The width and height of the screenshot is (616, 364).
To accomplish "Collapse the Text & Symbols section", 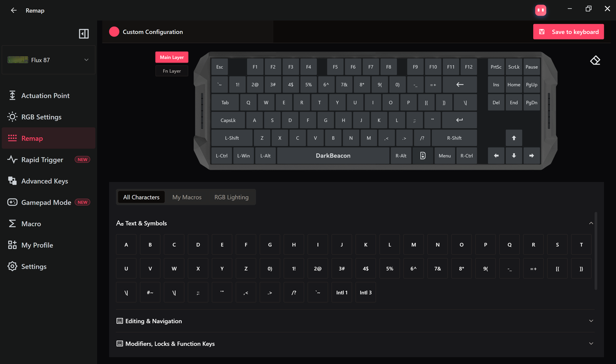I will point(591,223).
